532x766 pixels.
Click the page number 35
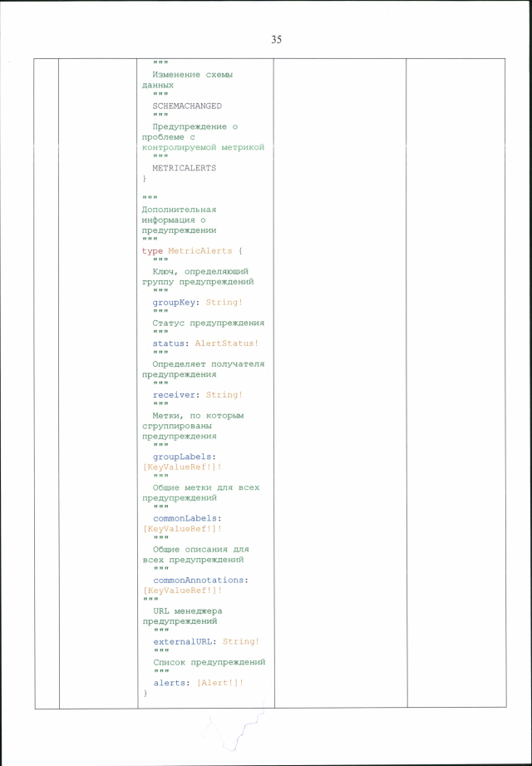(x=276, y=39)
